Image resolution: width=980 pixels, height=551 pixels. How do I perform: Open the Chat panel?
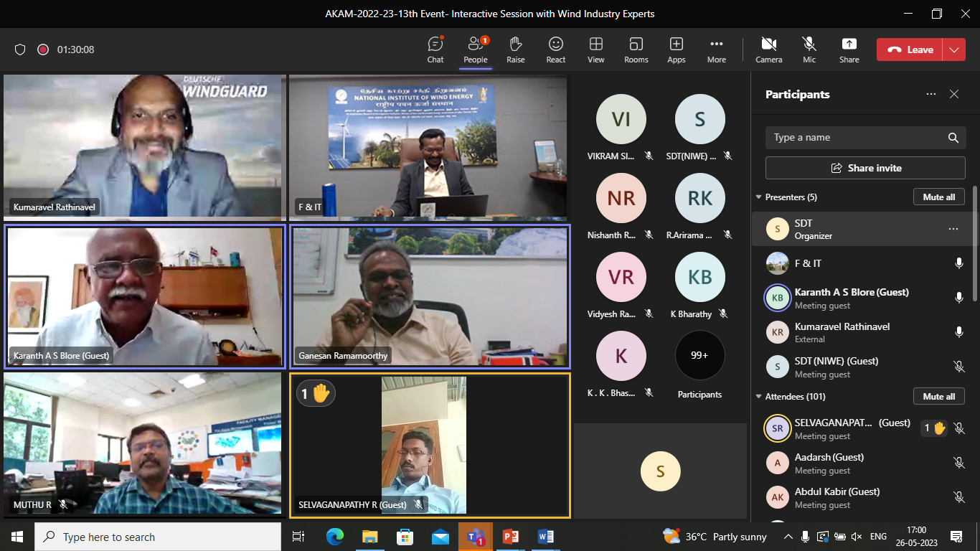[435, 50]
